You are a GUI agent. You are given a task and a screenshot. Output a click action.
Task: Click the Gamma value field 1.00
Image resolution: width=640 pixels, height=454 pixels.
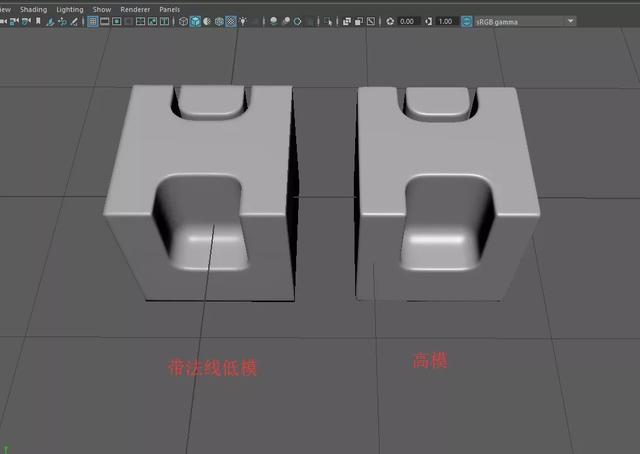[x=446, y=21]
